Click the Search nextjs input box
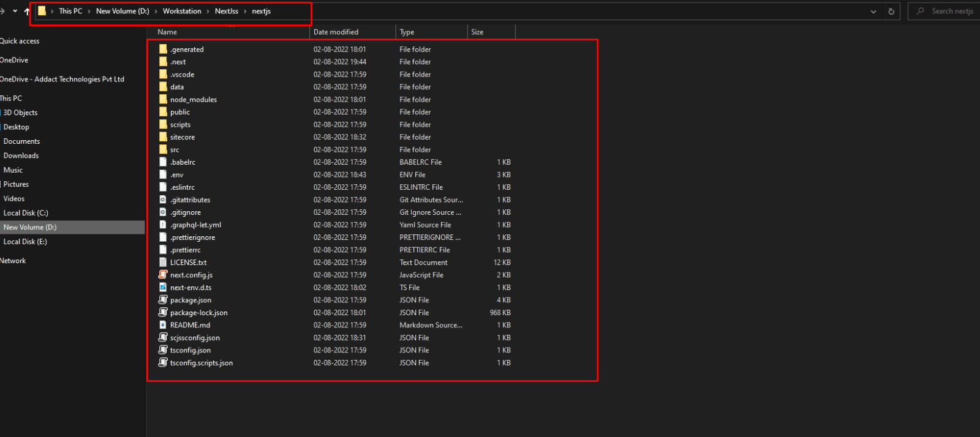Image resolution: width=980 pixels, height=437 pixels. point(944,11)
